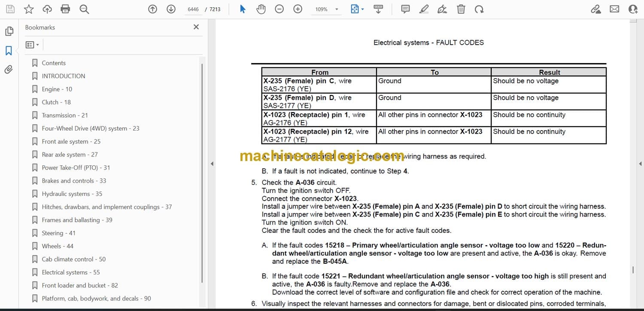Open the zoom level dropdown
644x311 pixels.
click(x=337, y=9)
